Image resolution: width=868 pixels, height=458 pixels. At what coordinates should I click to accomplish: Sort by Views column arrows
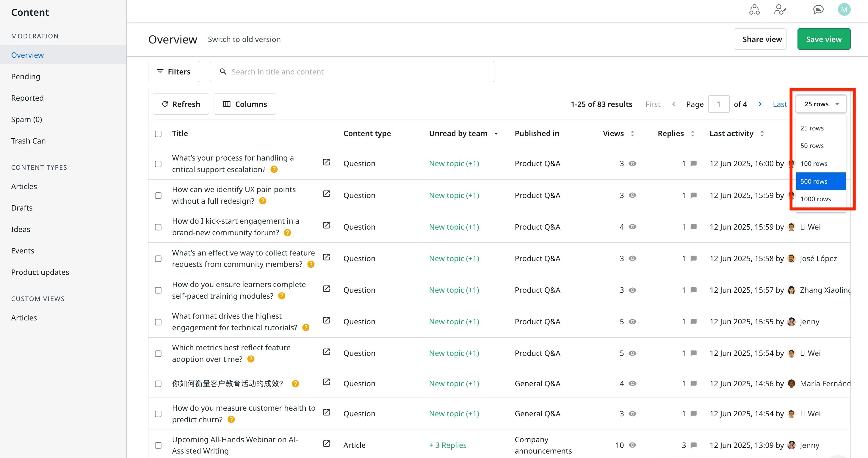pyautogui.click(x=632, y=133)
